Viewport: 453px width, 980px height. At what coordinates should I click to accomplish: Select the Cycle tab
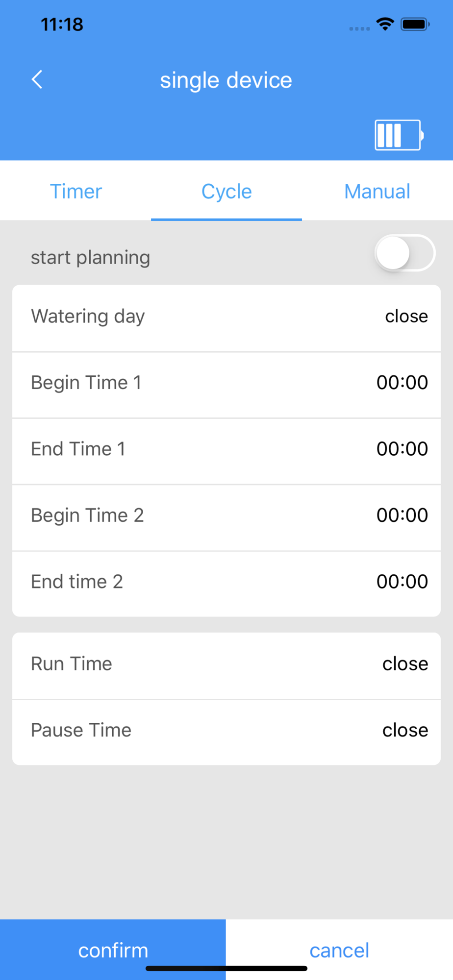[226, 191]
